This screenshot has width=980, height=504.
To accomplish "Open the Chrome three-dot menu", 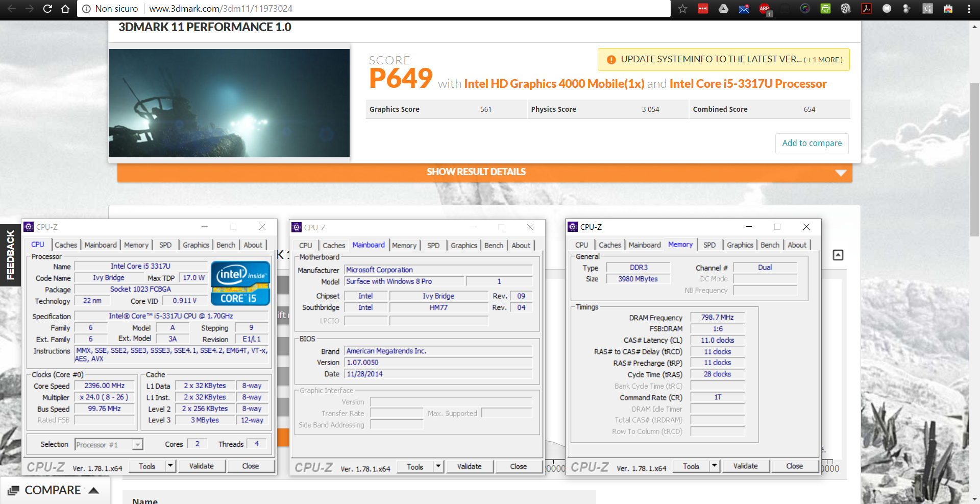I will click(969, 9).
